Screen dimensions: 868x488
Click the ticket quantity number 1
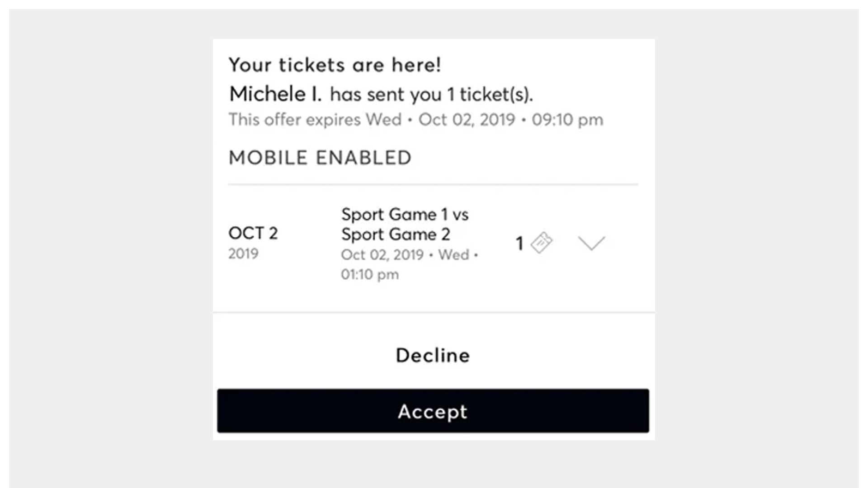(519, 244)
